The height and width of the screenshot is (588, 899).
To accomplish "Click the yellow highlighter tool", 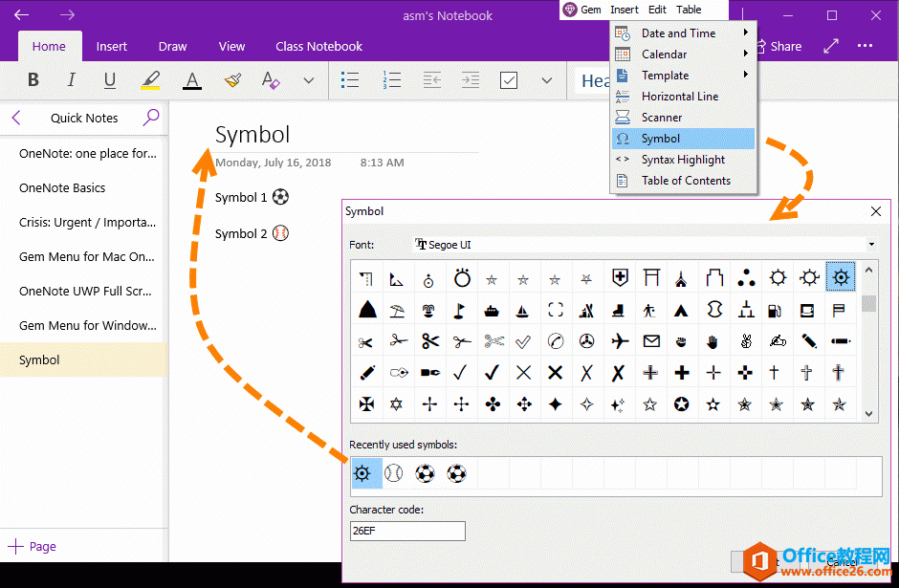I will pos(150,80).
